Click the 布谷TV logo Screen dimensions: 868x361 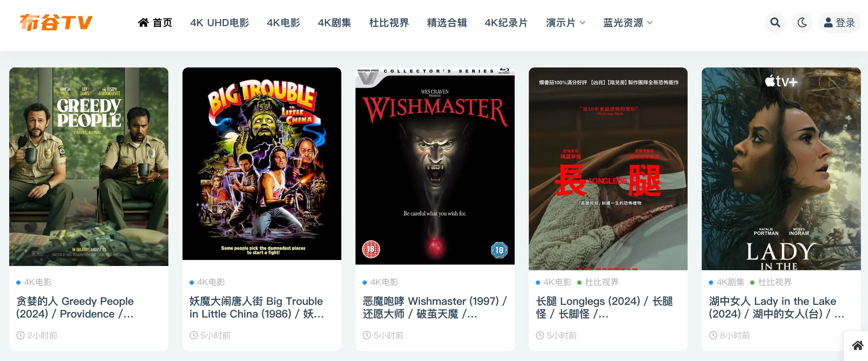[x=56, y=22]
